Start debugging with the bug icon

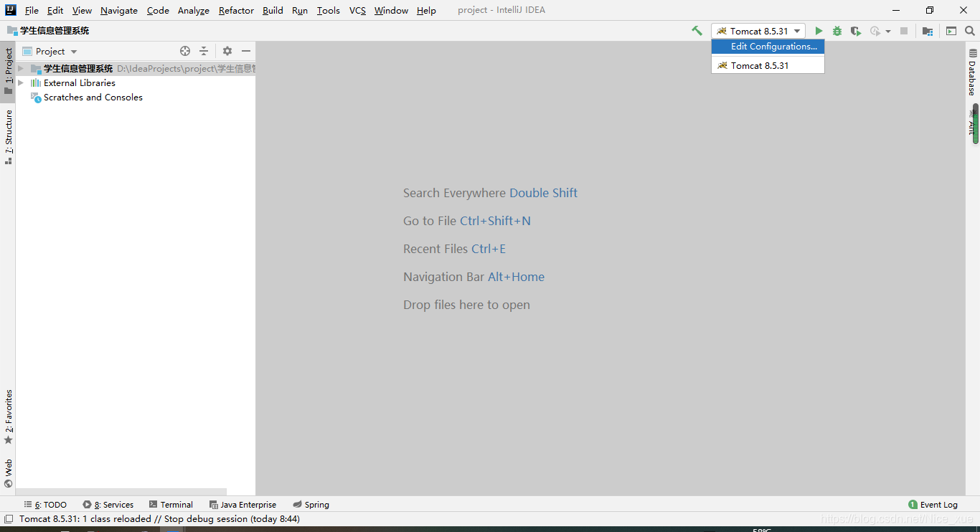[x=837, y=31]
